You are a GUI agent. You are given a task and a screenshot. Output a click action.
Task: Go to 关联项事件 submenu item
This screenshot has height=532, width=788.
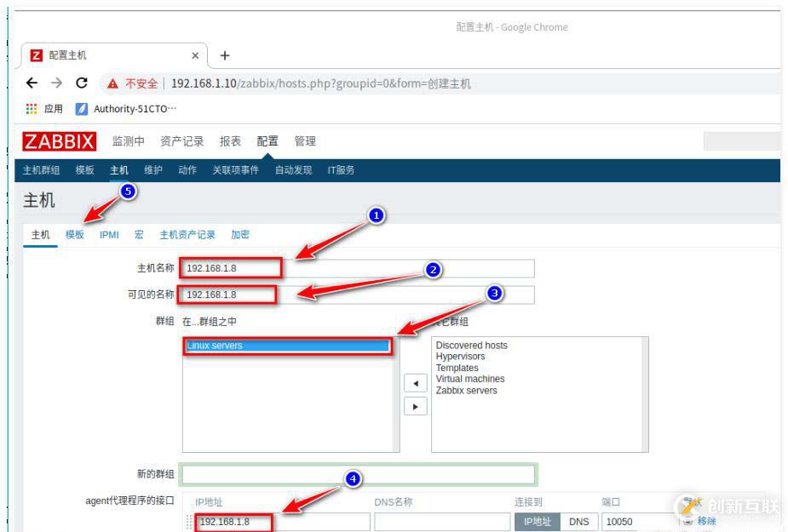click(x=236, y=170)
